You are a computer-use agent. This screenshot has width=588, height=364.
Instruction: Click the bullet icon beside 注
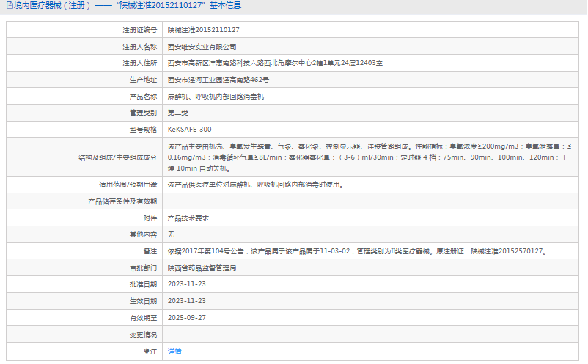[x=147, y=352]
